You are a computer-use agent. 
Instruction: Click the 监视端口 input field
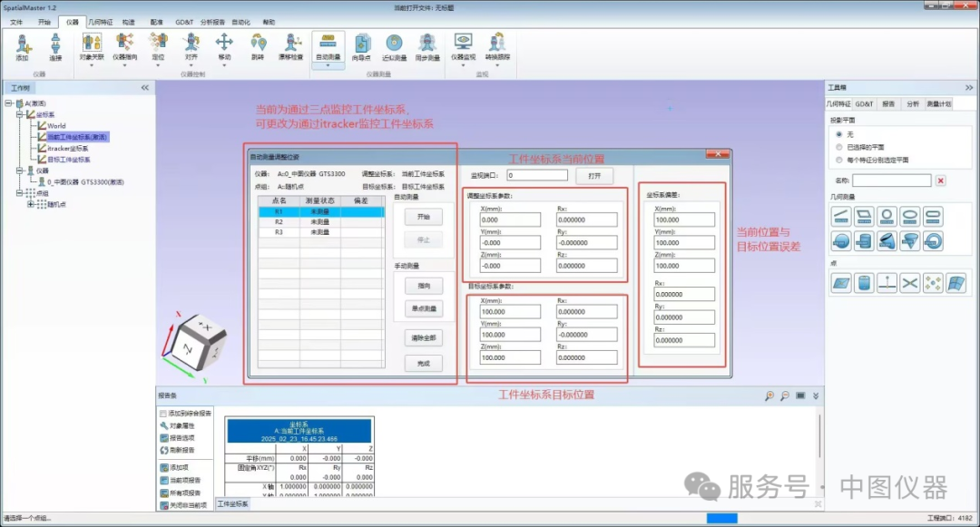click(x=537, y=175)
